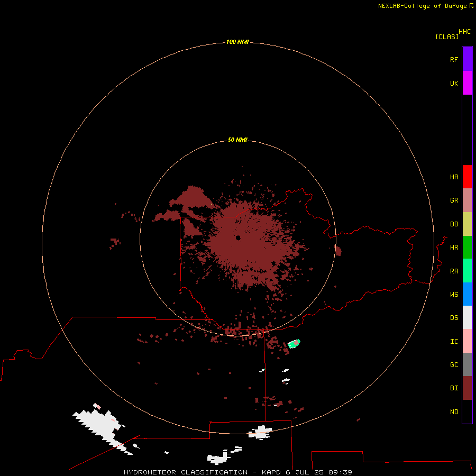Click the ND legend label
Image resolution: width=476 pixels, height=476 pixels.
[454, 411]
